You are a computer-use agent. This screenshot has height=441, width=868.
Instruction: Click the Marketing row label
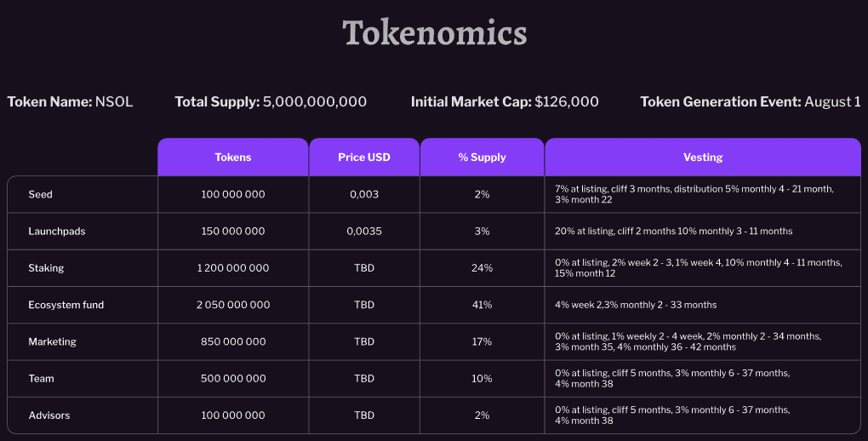point(53,341)
